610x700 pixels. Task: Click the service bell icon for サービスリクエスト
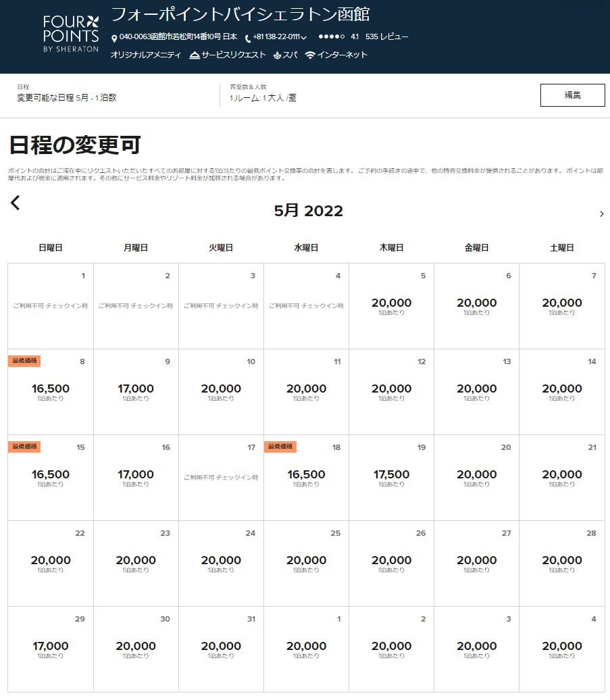[x=195, y=55]
